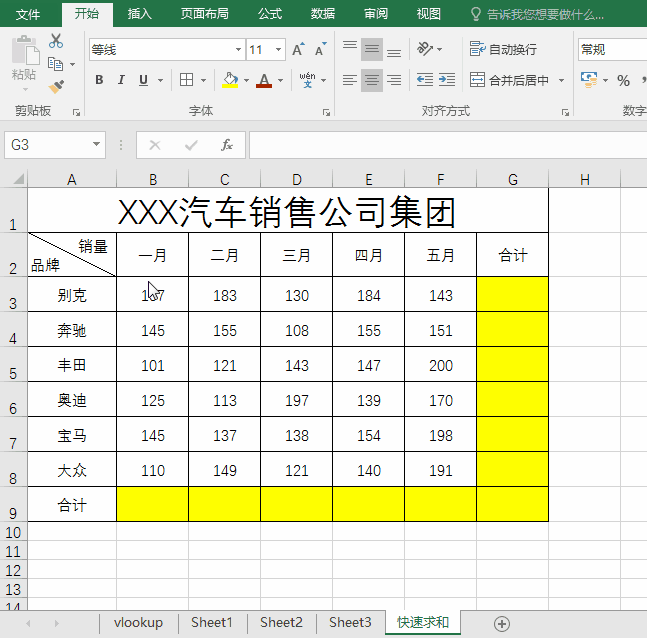647x638 pixels.
Task: Click the Cut scissors icon
Action: (x=56, y=41)
